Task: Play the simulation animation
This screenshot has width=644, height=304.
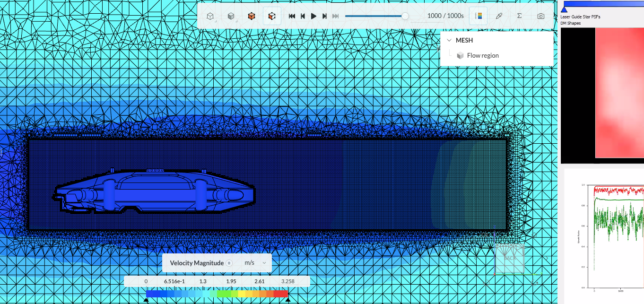Action: coord(313,16)
